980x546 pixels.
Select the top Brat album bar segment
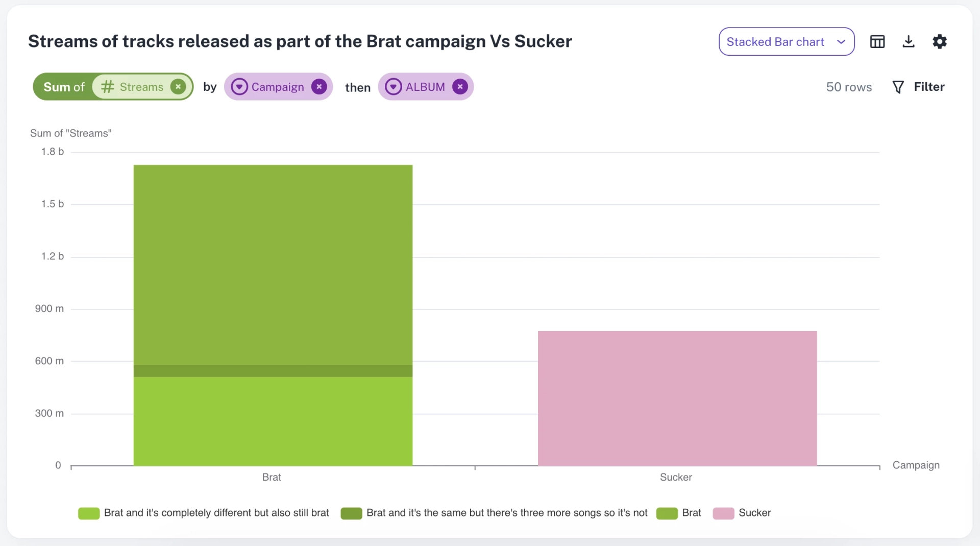click(273, 265)
